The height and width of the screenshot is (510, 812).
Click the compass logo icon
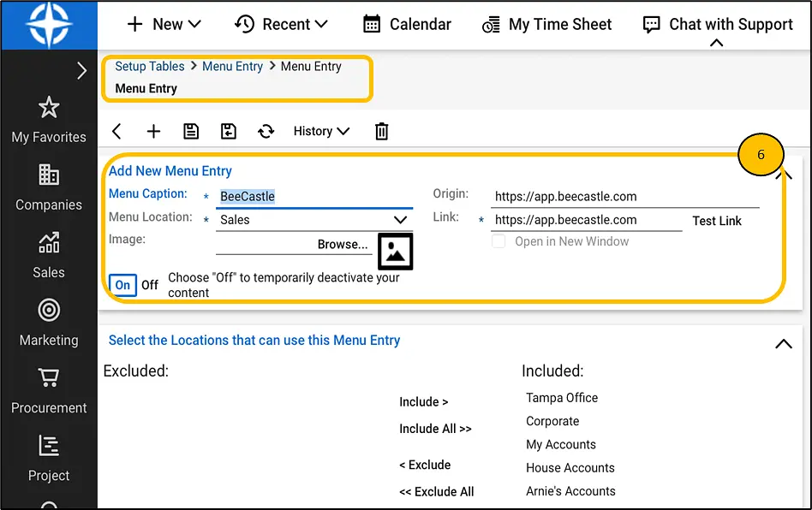(x=49, y=24)
